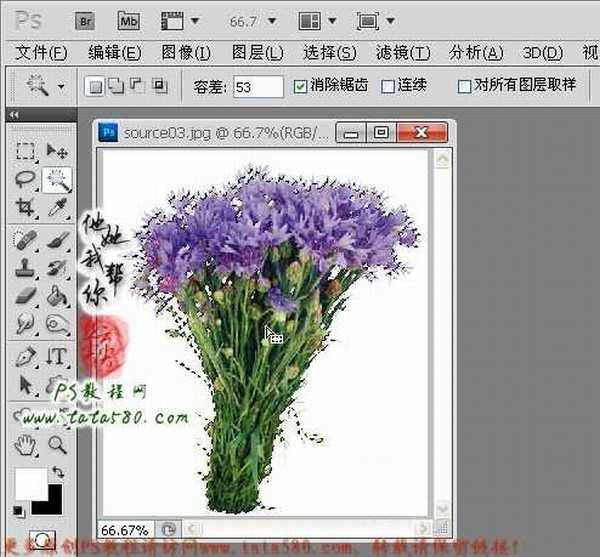Screen dimensions: 600x557
Task: Enable 对所有图层取样 checkbox
Action: click(463, 87)
